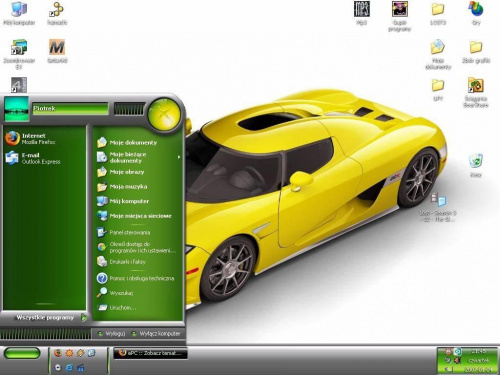
Task: Click the Wyłącz komputer button
Action: pyautogui.click(x=156, y=334)
